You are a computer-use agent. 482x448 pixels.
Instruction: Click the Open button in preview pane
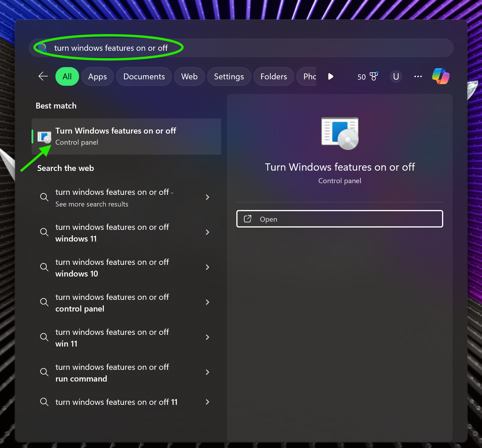[340, 219]
